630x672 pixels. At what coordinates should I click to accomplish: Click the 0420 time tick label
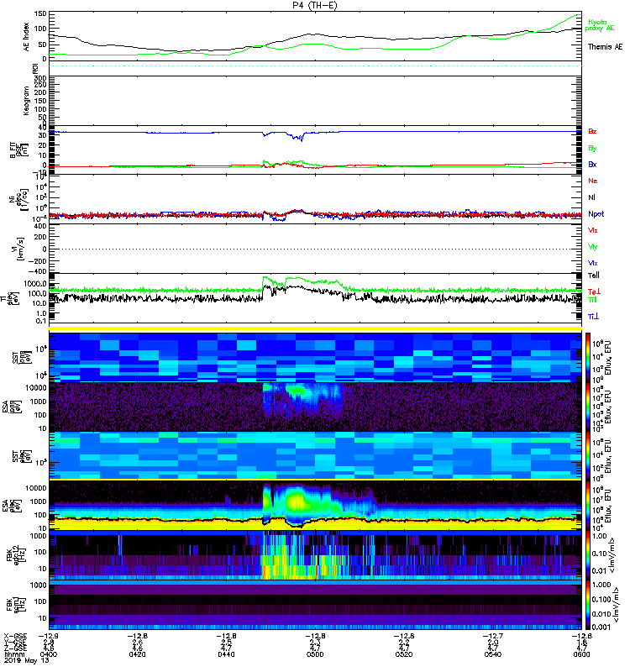pos(137,654)
